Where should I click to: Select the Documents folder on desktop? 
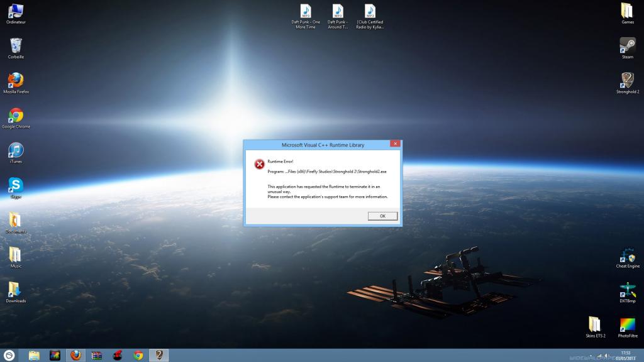coord(16,223)
